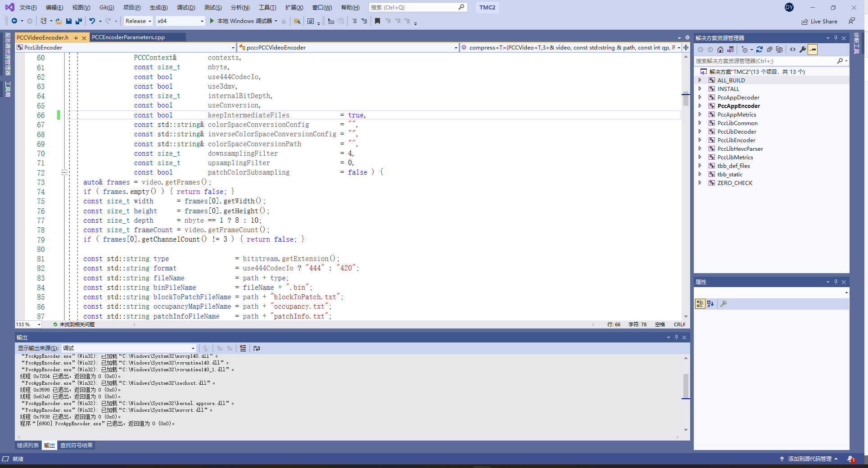Open the PccLibEncoder project scope dropdown
Screen dimensions: 868x468
tap(126, 47)
